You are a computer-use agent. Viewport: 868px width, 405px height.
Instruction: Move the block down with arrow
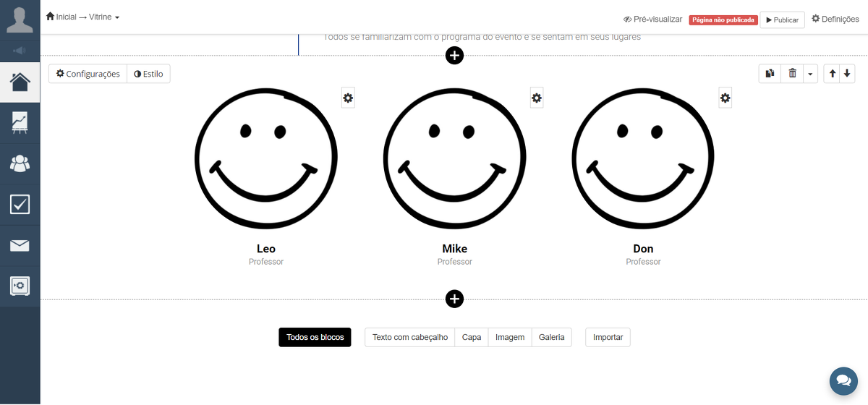(x=846, y=73)
